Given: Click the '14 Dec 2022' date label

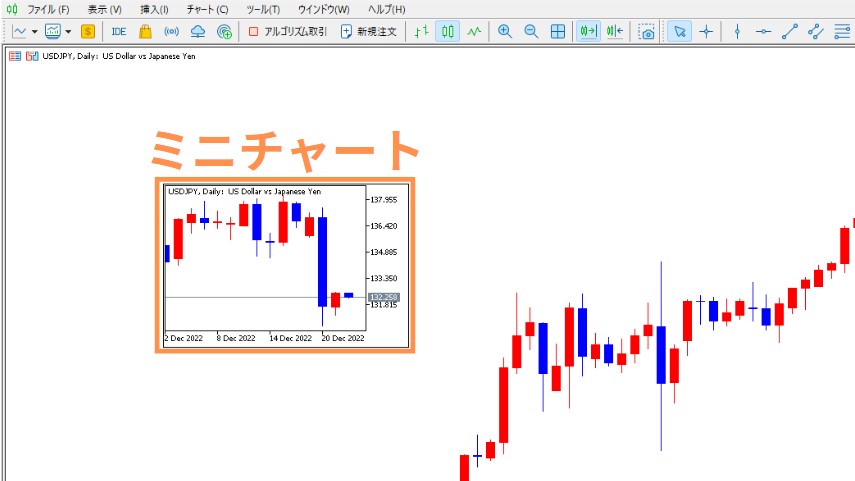Looking at the screenshot, I should coord(291,338).
